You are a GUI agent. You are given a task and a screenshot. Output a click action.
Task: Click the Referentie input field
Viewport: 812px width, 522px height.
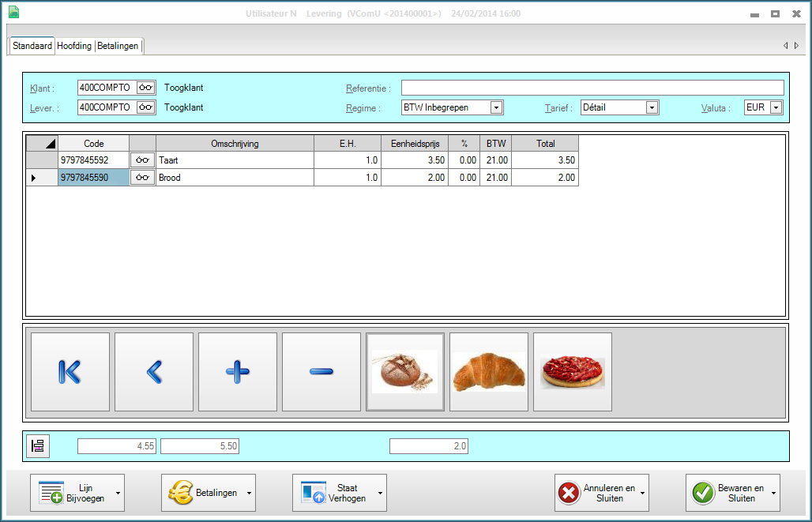pyautogui.click(x=592, y=88)
